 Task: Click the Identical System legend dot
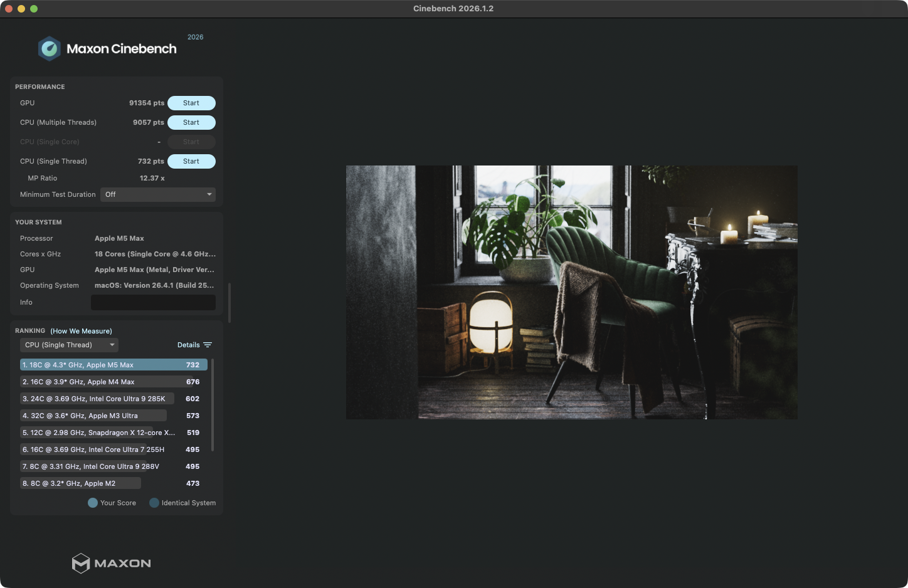[x=154, y=503]
